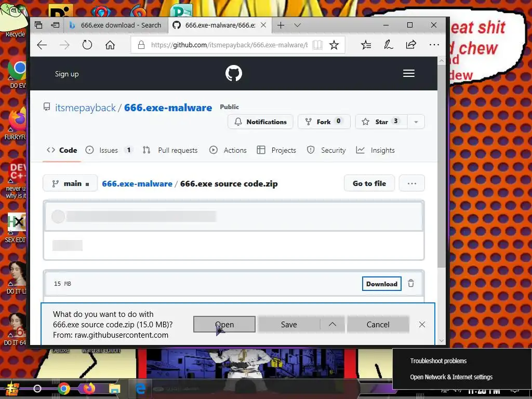Show tab previews chevron dropdown
Screen dimensions: 532x399
click(x=297, y=25)
